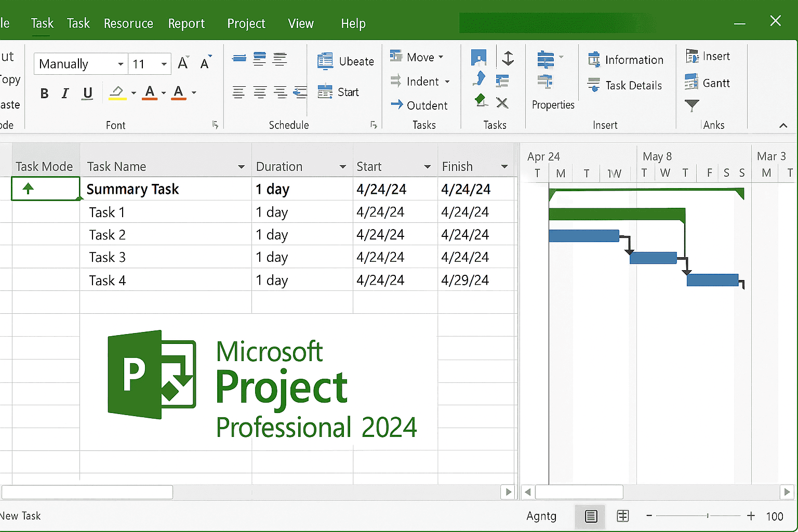Click the Underline icon in Font group
Image resolution: width=798 pixels, height=532 pixels.
87,93
